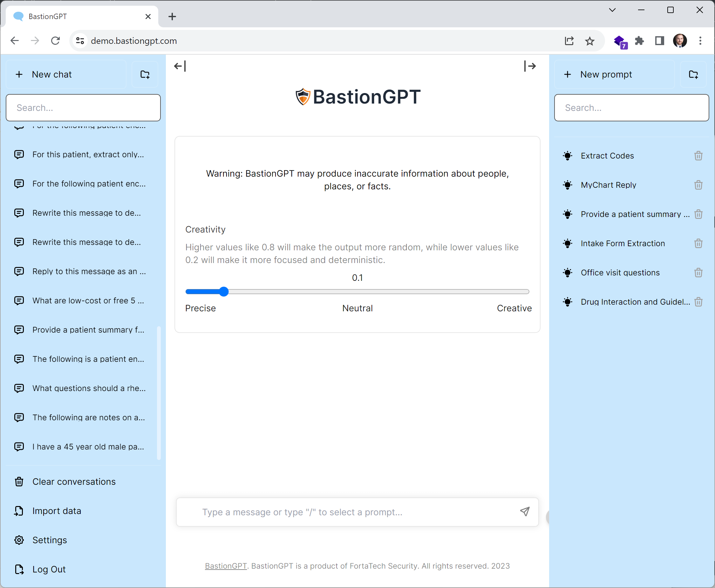The image size is (715, 588).
Task: Toggle the browser side panel
Action: click(659, 41)
